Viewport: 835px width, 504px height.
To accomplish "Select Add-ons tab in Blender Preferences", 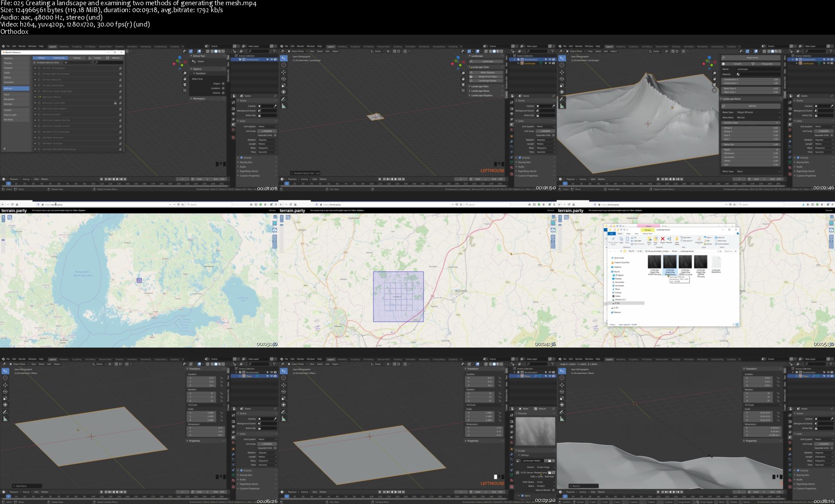I will tap(16, 88).
